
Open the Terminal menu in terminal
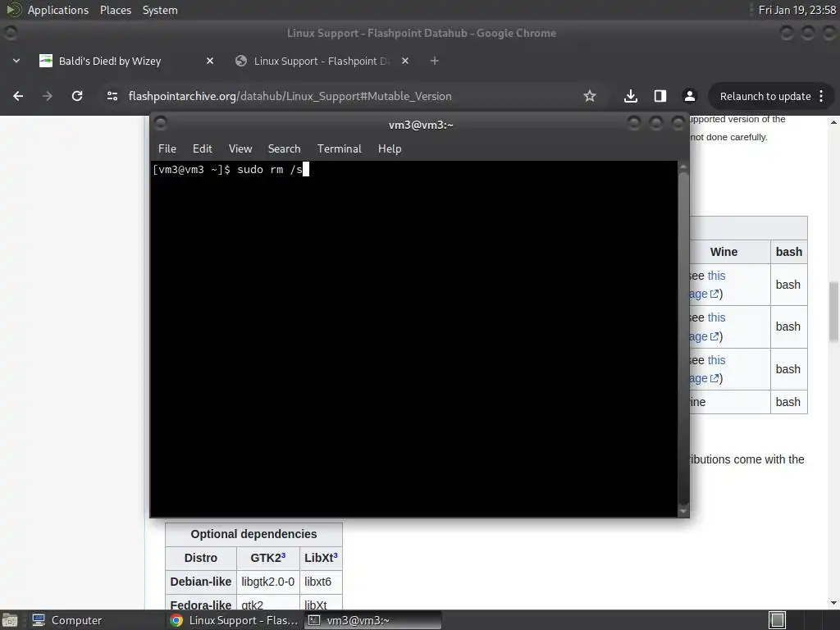(x=339, y=148)
